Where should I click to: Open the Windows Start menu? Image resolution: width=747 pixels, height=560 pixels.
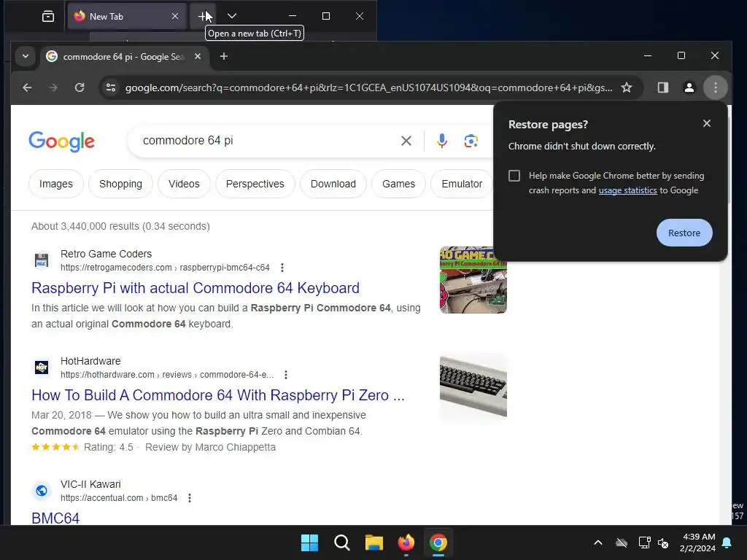pyautogui.click(x=309, y=542)
